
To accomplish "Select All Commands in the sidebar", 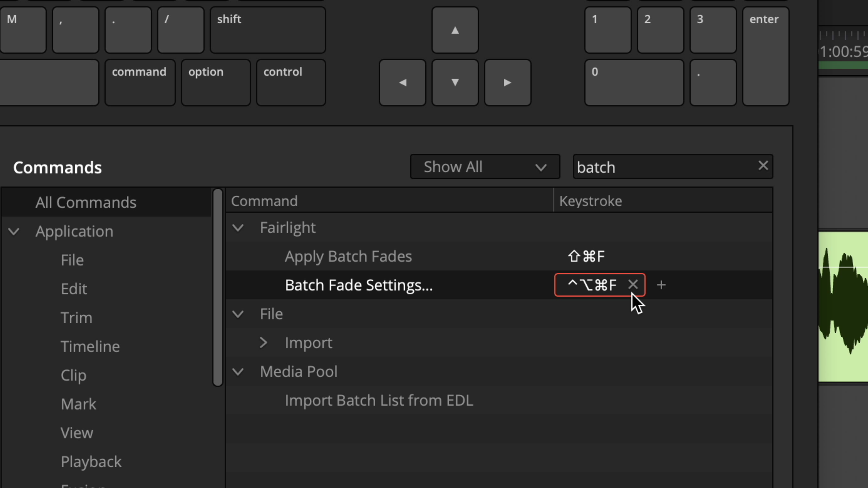I will point(85,202).
